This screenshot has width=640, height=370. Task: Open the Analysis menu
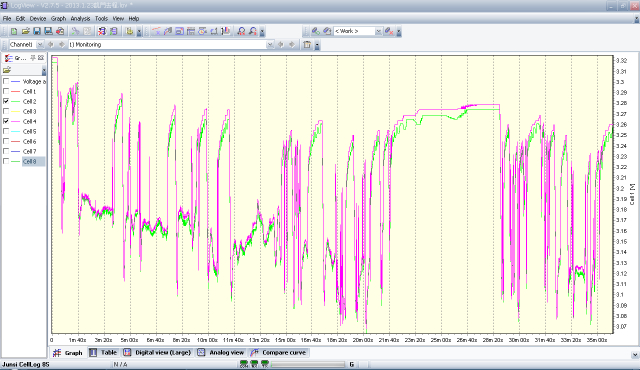point(80,18)
